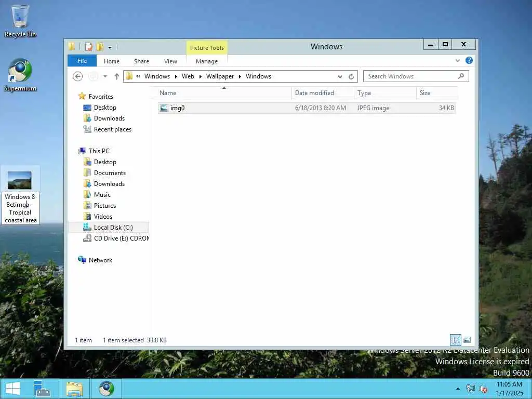The height and width of the screenshot is (399, 532).
Task: Switch to Details view in status bar
Action: point(455,340)
